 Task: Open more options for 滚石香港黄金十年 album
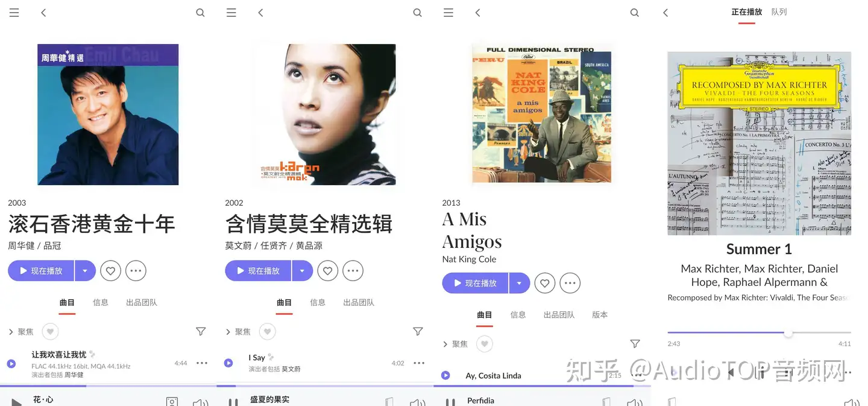[136, 271]
